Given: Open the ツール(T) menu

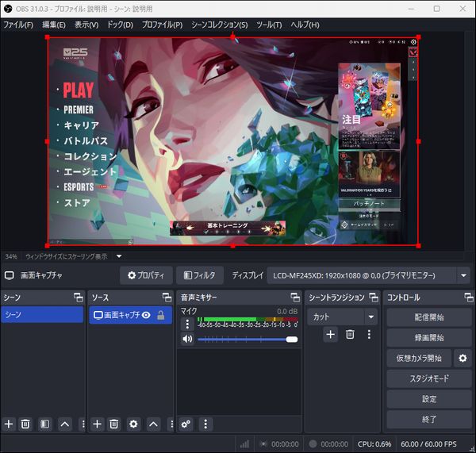Looking at the screenshot, I should point(269,25).
